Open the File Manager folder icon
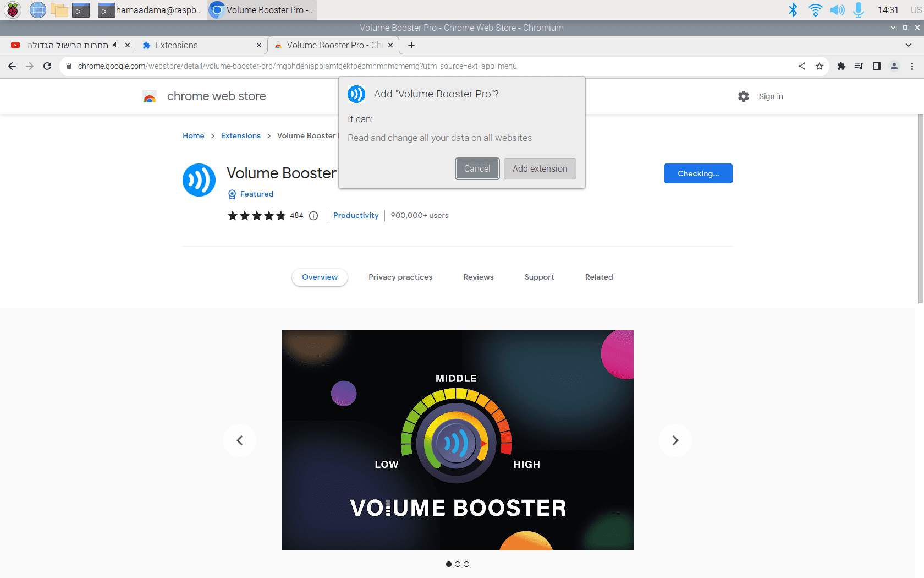Screen dimensions: 924x578 point(59,10)
